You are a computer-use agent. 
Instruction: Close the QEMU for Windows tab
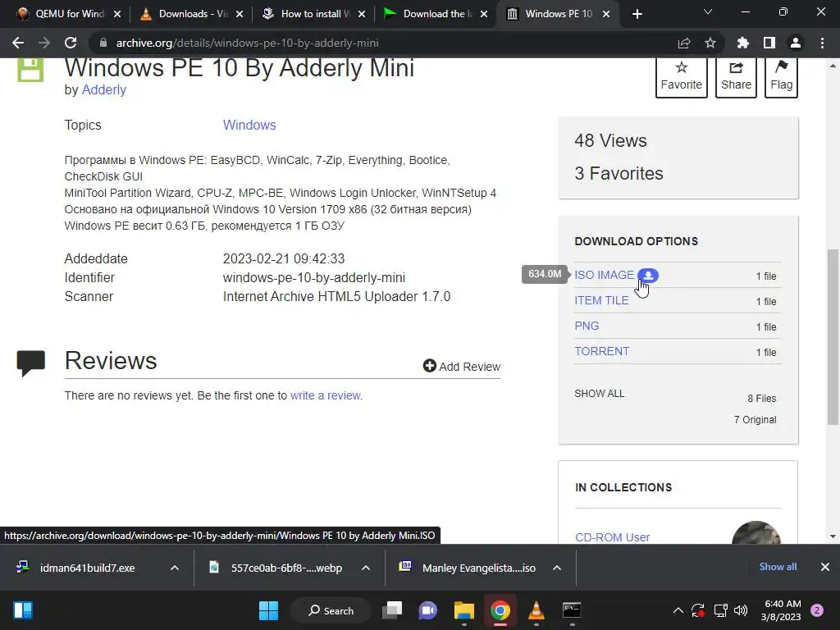(117, 14)
